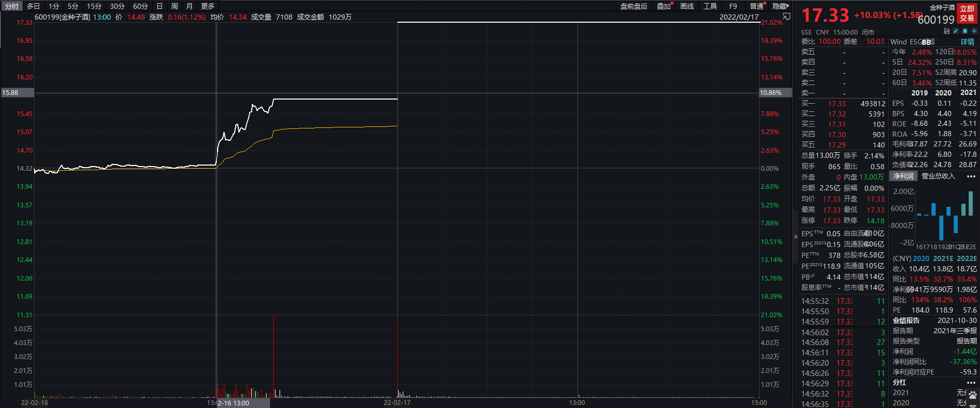Screen dimensions: 980x408
Task: Collapse the side panel with the » arrow
Action: pos(795,237)
